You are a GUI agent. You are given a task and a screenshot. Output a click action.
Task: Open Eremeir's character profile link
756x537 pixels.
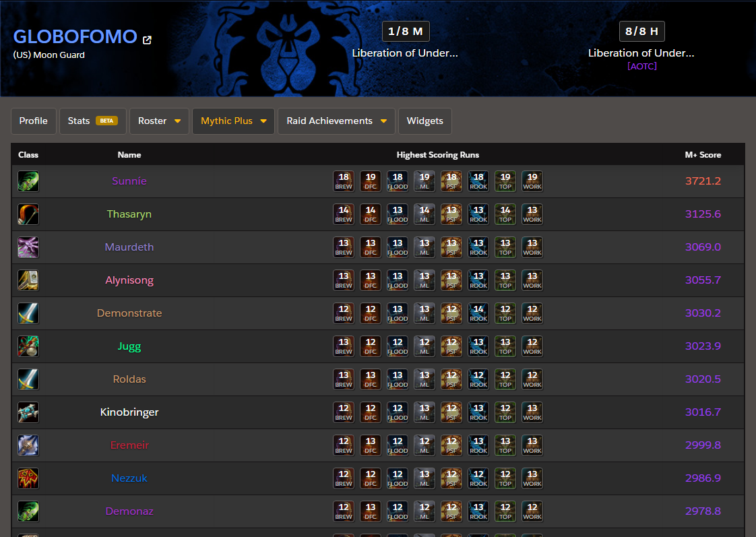point(129,445)
